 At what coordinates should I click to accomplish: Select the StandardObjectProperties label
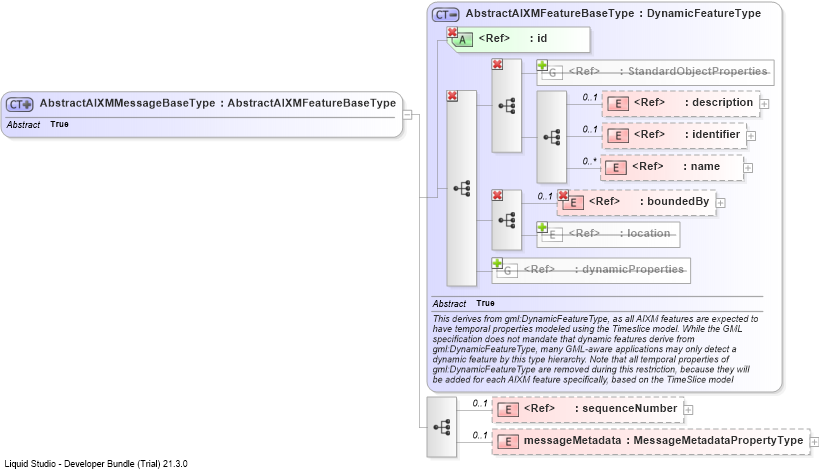[x=694, y=72]
